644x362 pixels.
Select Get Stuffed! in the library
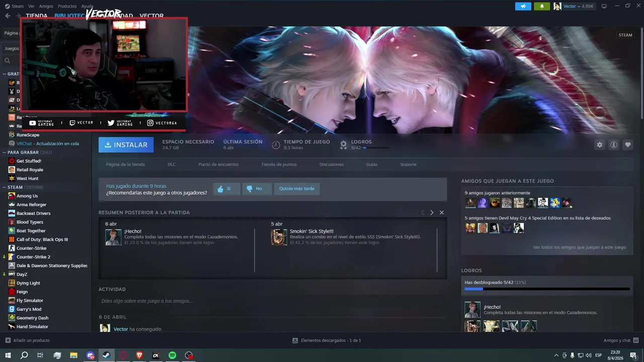tap(29, 161)
